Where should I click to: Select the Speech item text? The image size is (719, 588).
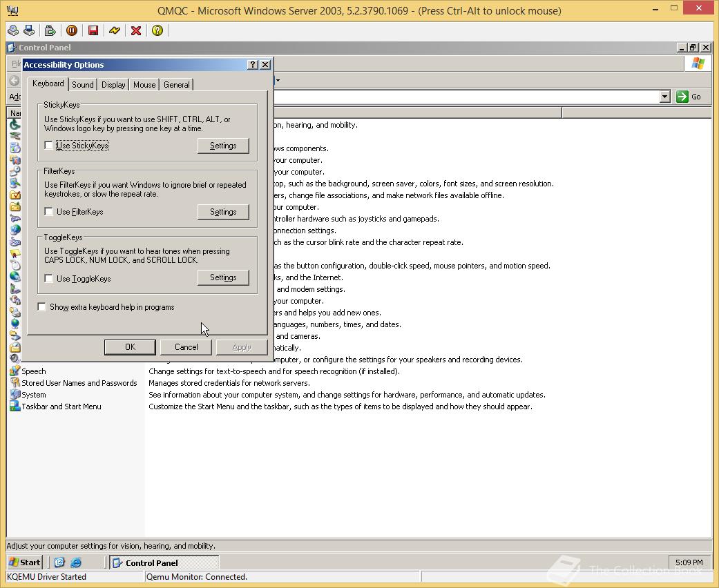34,371
